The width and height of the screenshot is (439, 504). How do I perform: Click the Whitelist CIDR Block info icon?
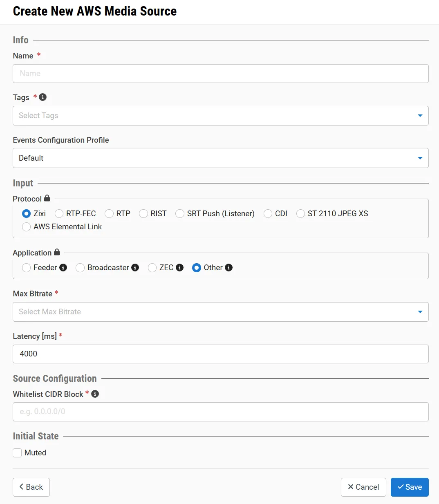tap(95, 394)
